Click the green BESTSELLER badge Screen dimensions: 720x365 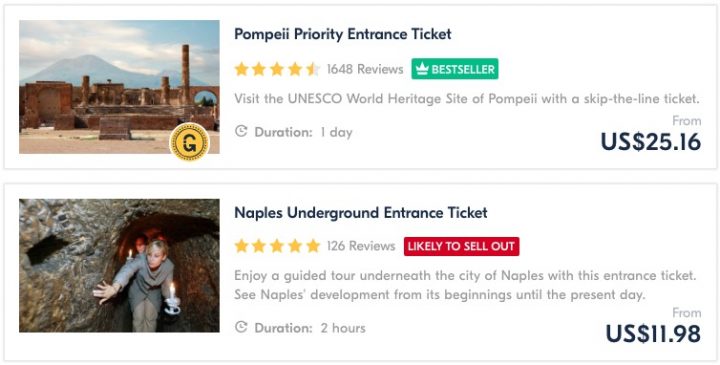[x=455, y=69]
